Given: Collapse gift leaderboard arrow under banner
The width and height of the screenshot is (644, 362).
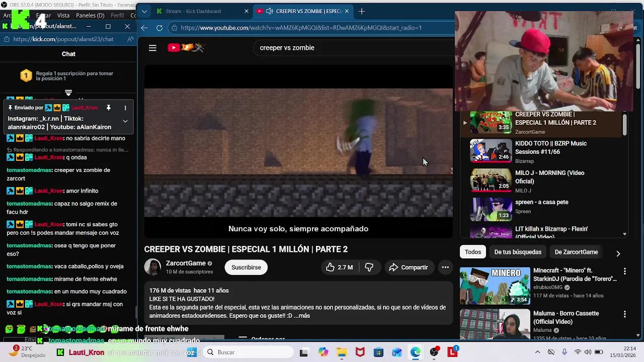Looking at the screenshot, I should pos(68,93).
